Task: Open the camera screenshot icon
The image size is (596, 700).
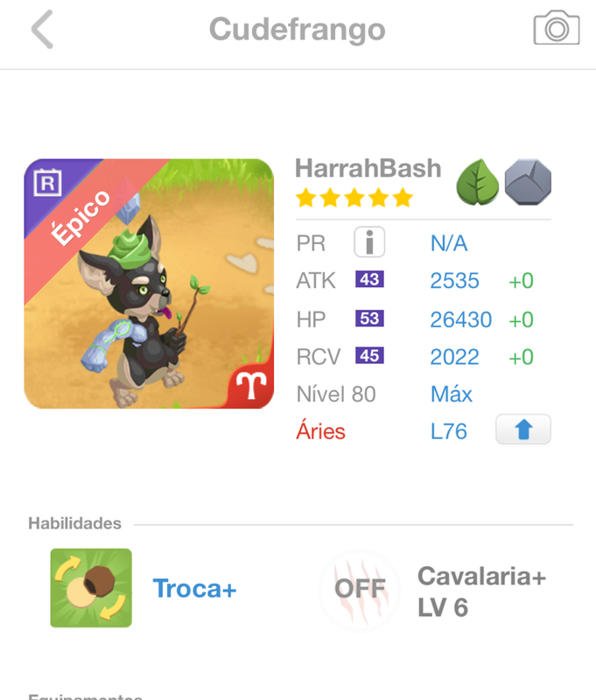Action: point(557,28)
